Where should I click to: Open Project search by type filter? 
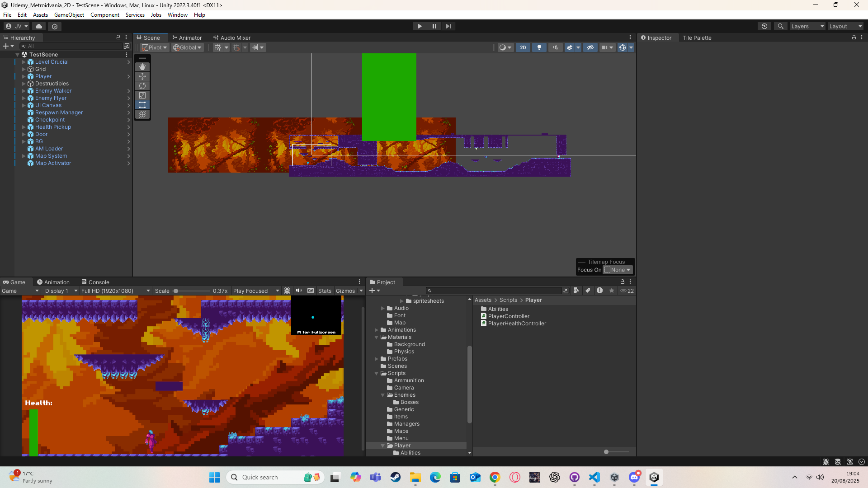(576, 291)
